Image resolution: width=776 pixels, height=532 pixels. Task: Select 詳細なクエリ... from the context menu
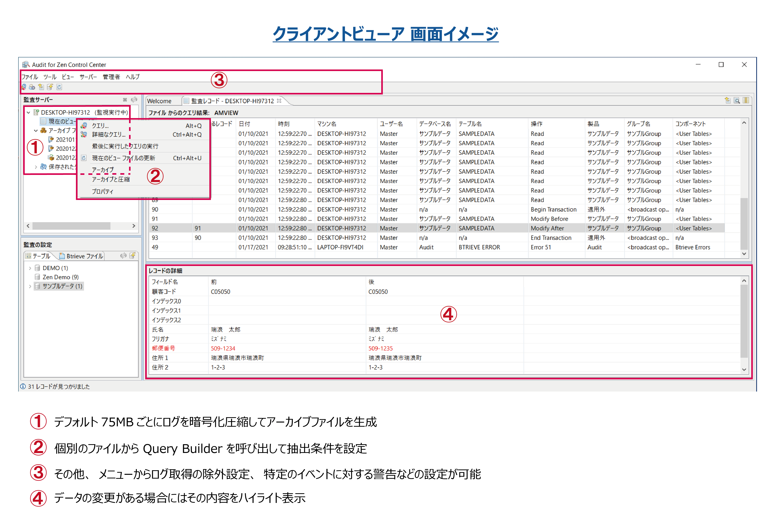[109, 135]
